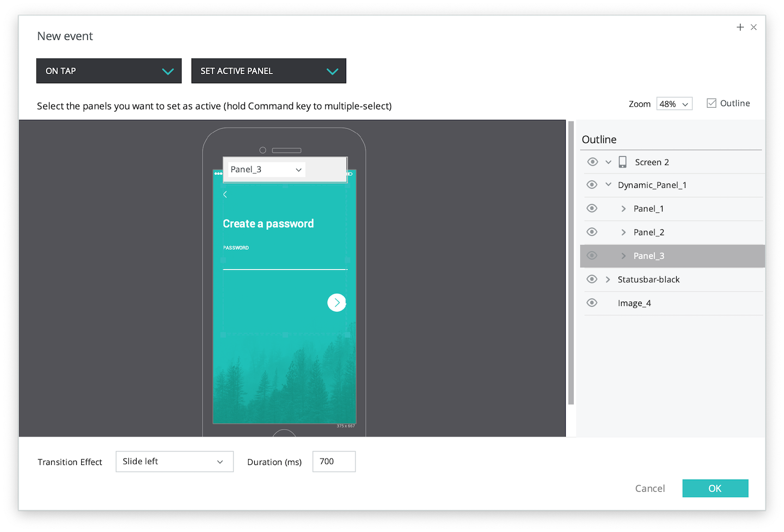The height and width of the screenshot is (532, 784).
Task: Collapse the Dynamic_Panel_1 tree item
Action: pos(608,185)
